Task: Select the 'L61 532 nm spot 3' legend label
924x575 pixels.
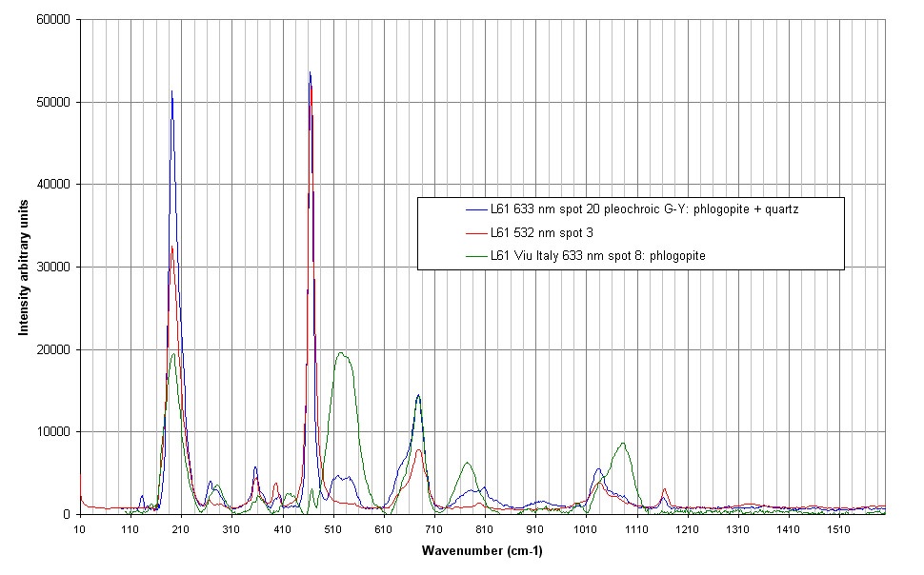Action: coord(537,233)
